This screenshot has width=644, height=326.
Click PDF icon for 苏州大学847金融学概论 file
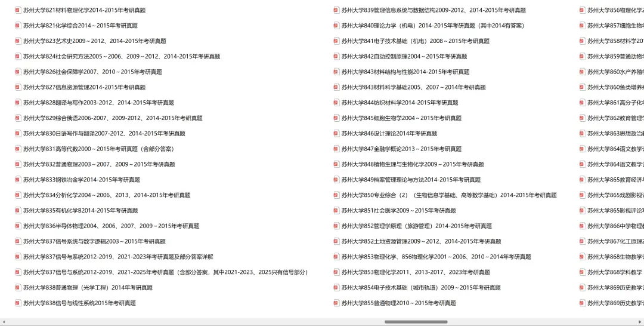(336, 149)
